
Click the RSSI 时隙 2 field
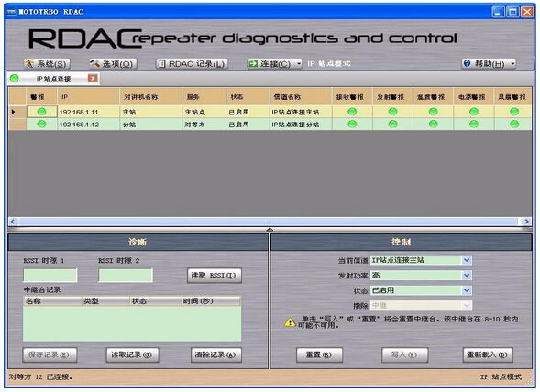pos(125,276)
